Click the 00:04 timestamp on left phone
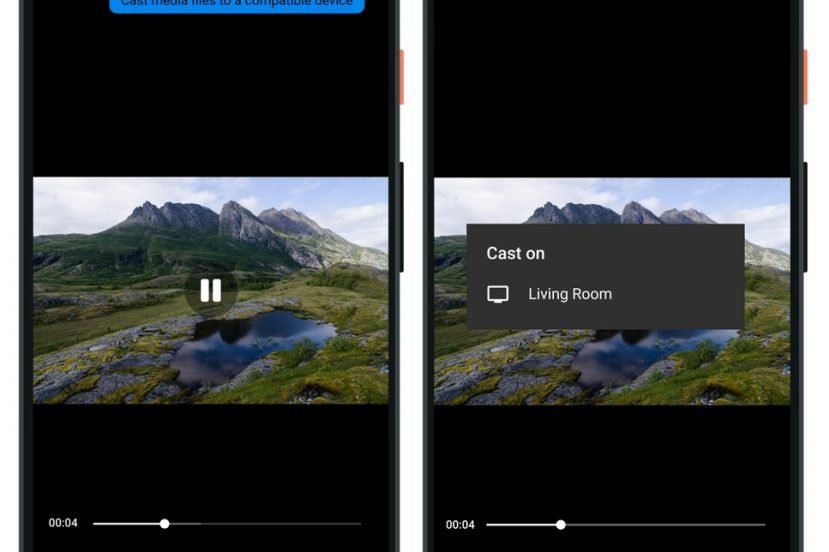 [63, 523]
